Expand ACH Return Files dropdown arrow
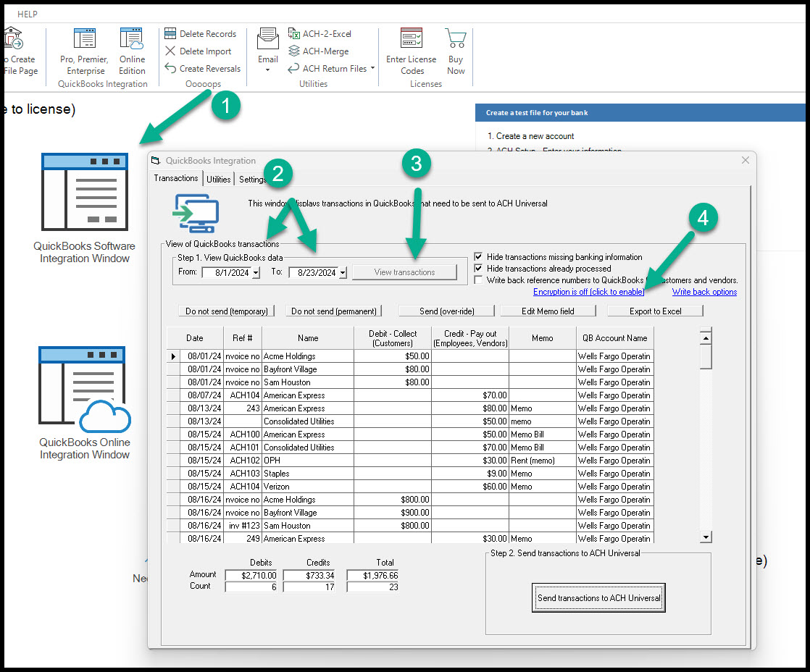Viewport: 810px width, 672px height. click(x=372, y=67)
